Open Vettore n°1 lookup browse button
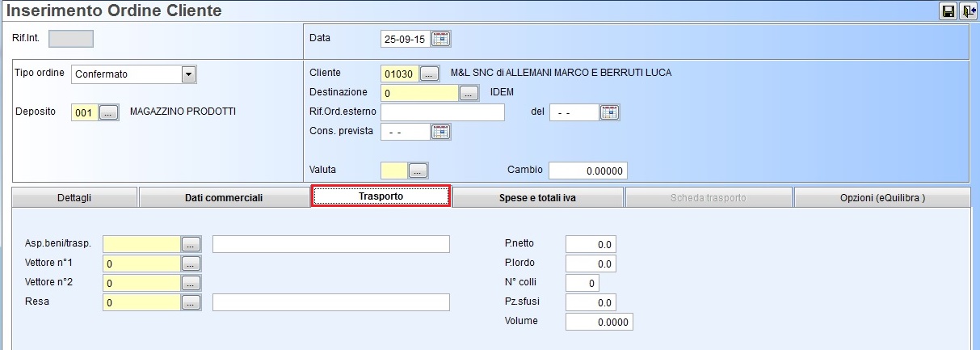The width and height of the screenshot is (980, 350). pyautogui.click(x=190, y=264)
